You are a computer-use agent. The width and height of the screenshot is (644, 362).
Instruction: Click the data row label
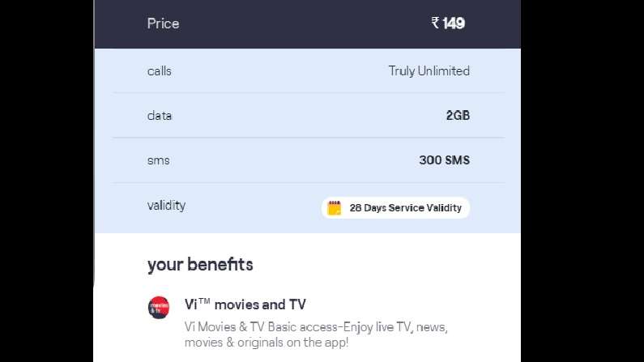tap(160, 115)
